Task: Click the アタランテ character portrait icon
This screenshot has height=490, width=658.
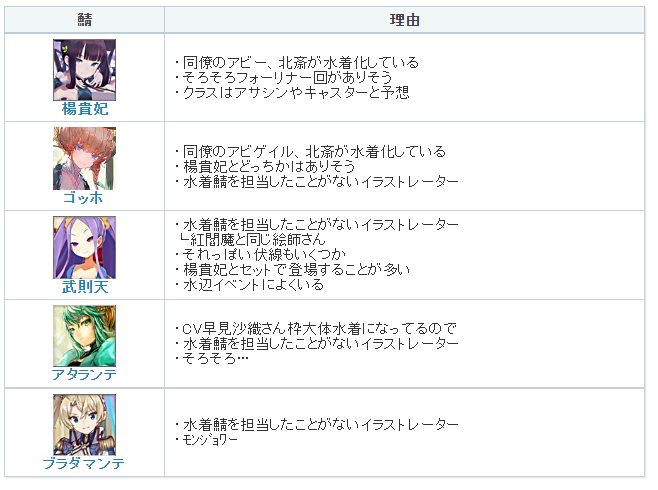Action: tap(84, 336)
